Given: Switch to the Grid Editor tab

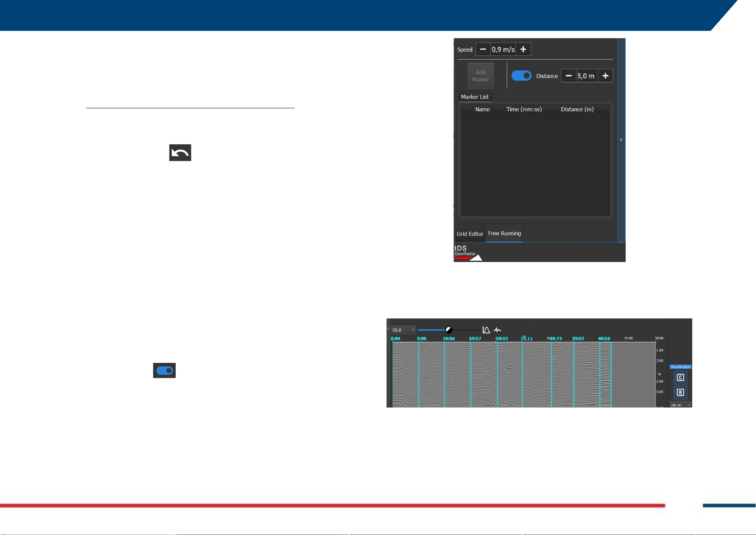Looking at the screenshot, I should point(470,234).
